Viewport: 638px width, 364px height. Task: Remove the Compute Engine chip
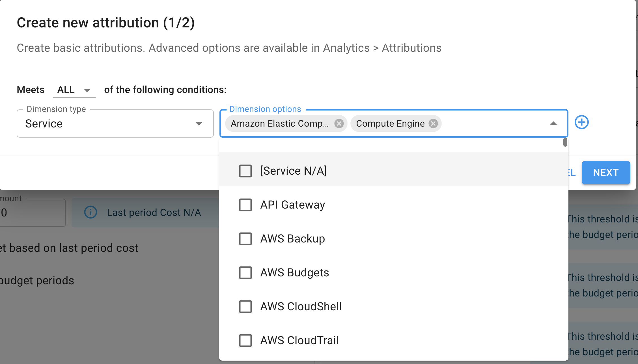point(433,123)
